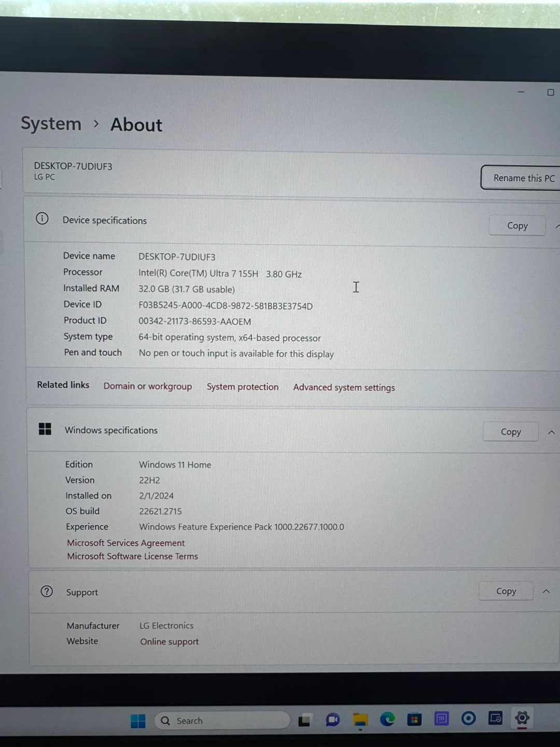560x747 pixels.
Task: Open Task View from the taskbar
Action: [304, 720]
